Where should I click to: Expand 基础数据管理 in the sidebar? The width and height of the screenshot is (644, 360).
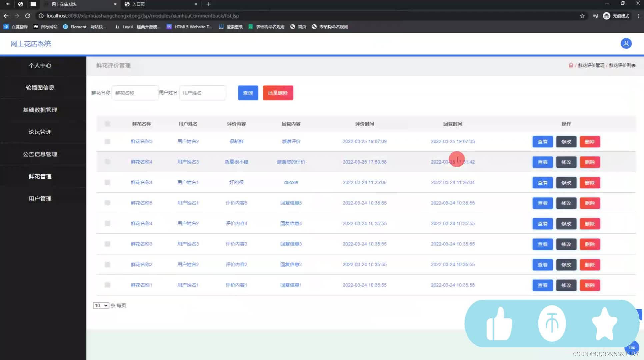tap(40, 110)
